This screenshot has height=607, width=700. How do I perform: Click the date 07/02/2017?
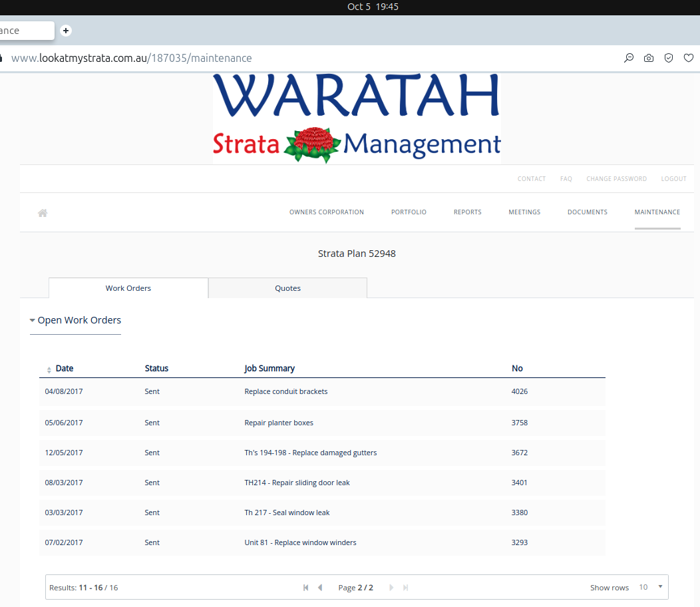(x=64, y=542)
